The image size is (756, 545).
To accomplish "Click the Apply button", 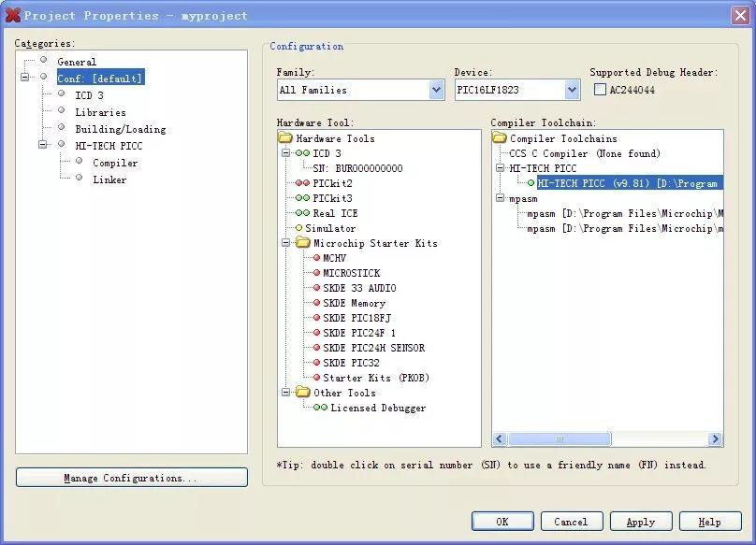I will [641, 522].
